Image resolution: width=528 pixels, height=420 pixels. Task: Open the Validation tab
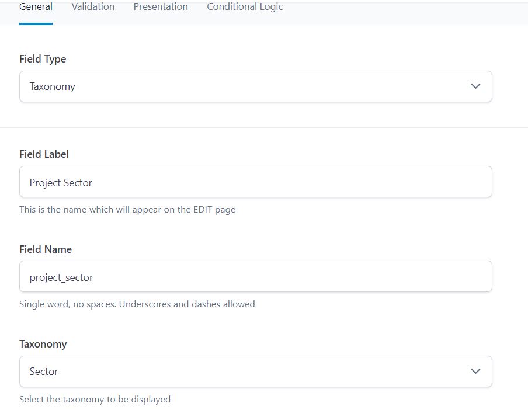(93, 7)
